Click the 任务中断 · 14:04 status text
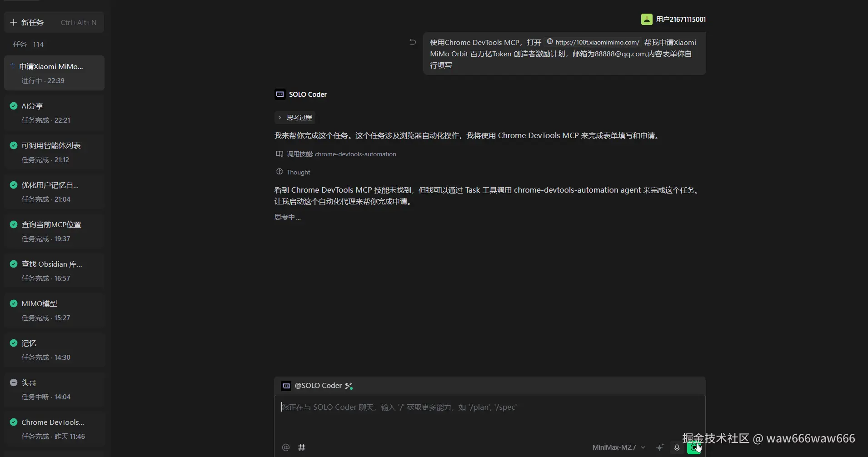Screen dimensions: 868x457 pos(46,397)
